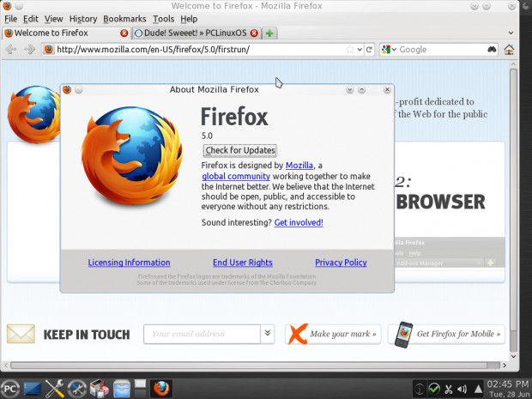Open the Edit menu
The width and height of the screenshot is (532, 399).
31,19
